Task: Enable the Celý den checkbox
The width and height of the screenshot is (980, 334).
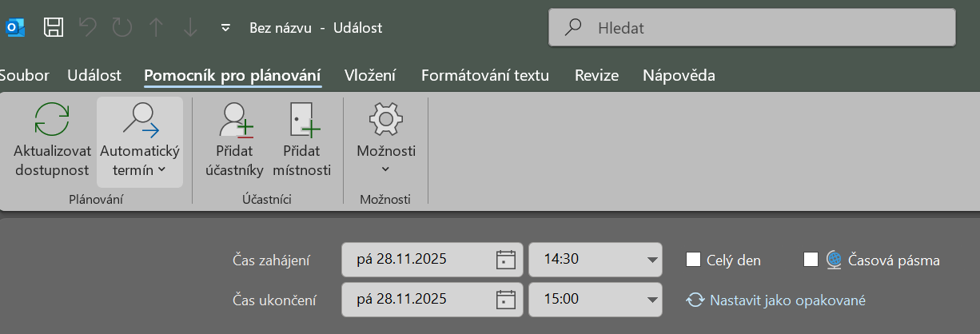Action: (693, 260)
